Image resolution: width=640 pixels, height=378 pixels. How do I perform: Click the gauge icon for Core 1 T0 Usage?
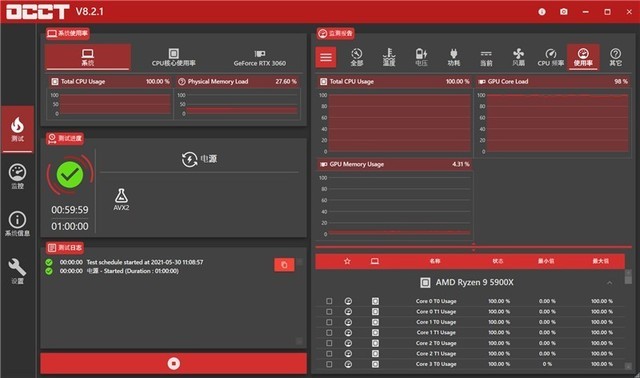coord(348,322)
